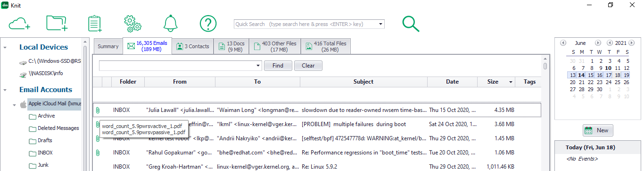Click the clipboard with plus icon

tap(95, 23)
